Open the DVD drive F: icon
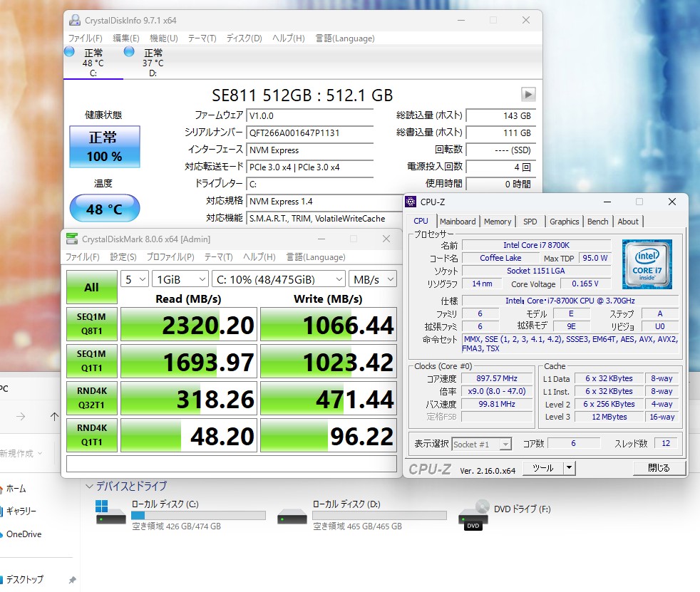This screenshot has height=592, width=700. (x=473, y=515)
